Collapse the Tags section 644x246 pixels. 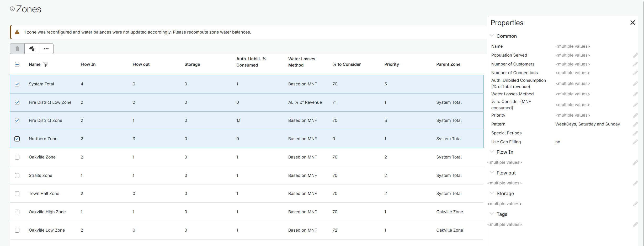(x=492, y=214)
